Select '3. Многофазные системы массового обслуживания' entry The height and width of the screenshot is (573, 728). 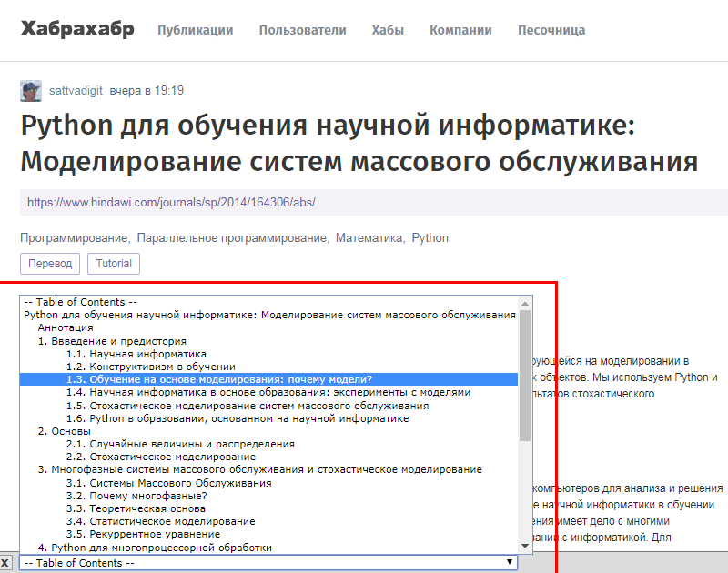(x=268, y=469)
